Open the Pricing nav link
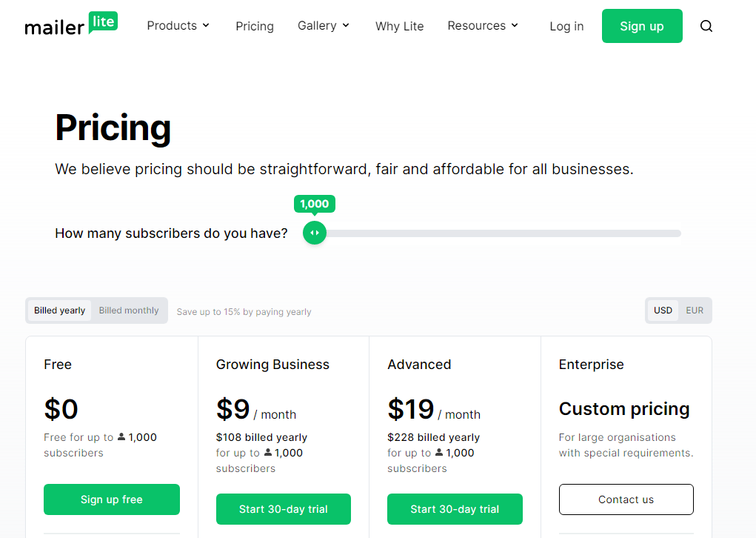756x538 pixels. (255, 26)
